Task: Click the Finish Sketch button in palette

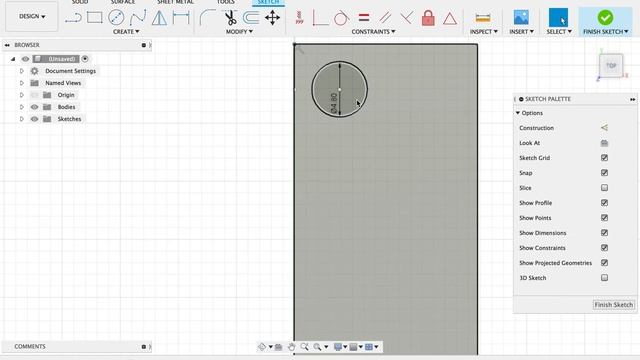Action: 613,305
